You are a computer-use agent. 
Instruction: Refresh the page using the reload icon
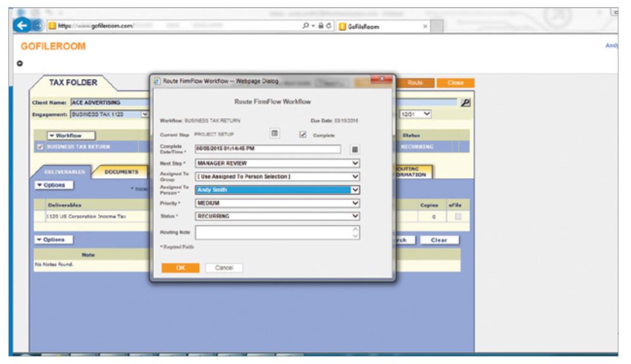(x=329, y=26)
